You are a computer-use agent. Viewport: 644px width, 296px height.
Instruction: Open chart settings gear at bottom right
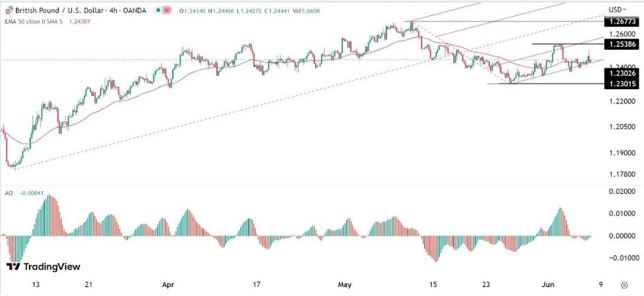[x=623, y=284]
